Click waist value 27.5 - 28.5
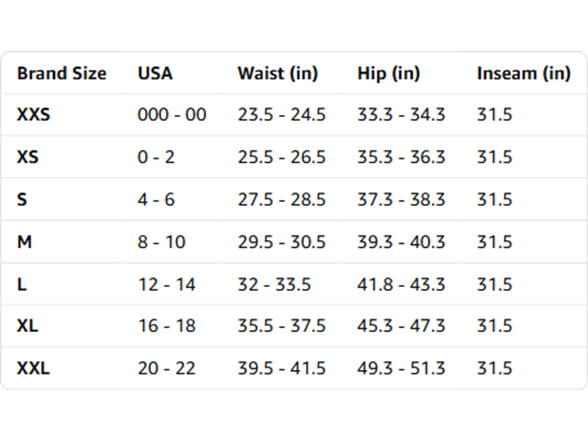Screen dimensions: 588x441 [x=282, y=199]
